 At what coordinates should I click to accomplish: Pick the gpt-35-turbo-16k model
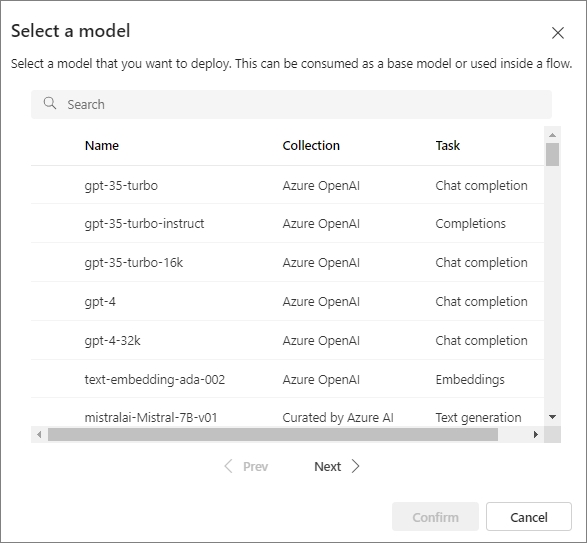[x=287, y=263]
